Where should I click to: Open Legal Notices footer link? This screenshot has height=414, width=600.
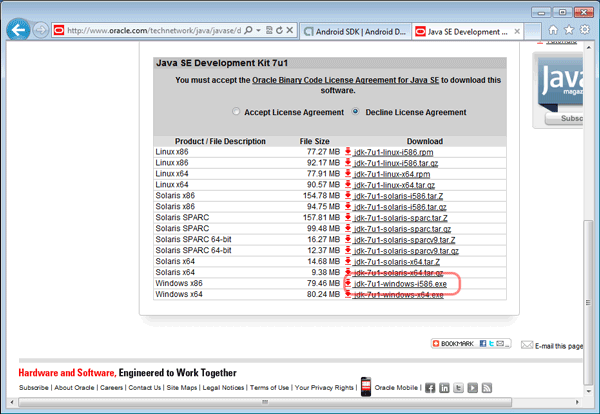[x=223, y=388]
